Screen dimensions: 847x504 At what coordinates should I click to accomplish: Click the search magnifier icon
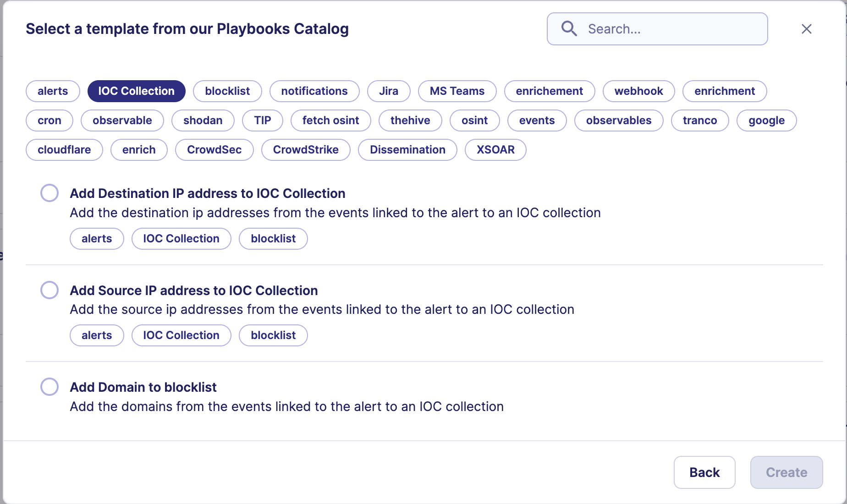tap(569, 28)
